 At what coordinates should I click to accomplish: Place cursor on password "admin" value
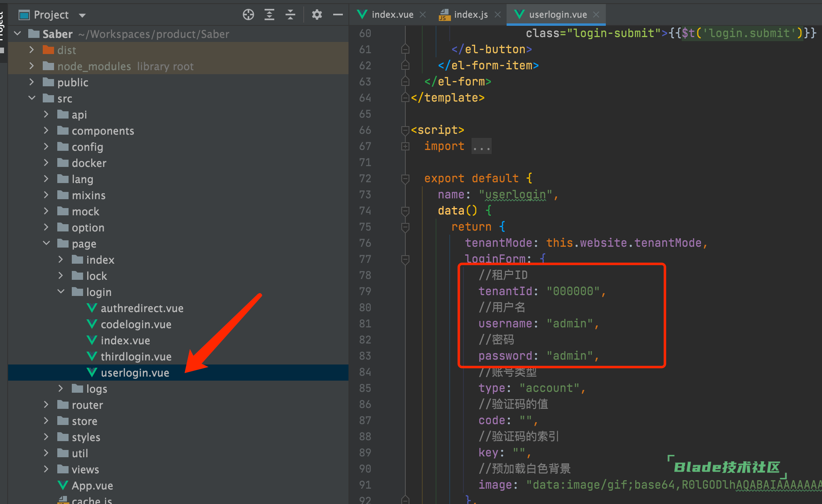point(570,356)
